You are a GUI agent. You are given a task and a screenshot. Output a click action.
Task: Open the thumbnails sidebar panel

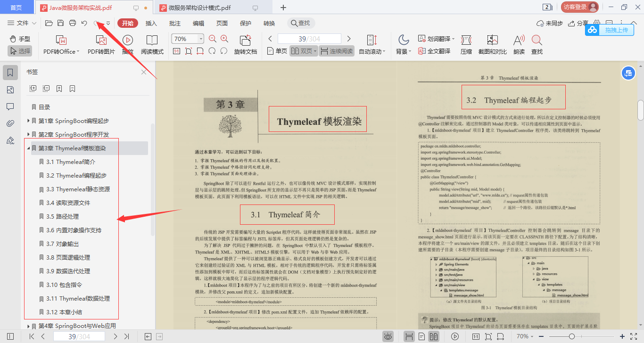10,90
